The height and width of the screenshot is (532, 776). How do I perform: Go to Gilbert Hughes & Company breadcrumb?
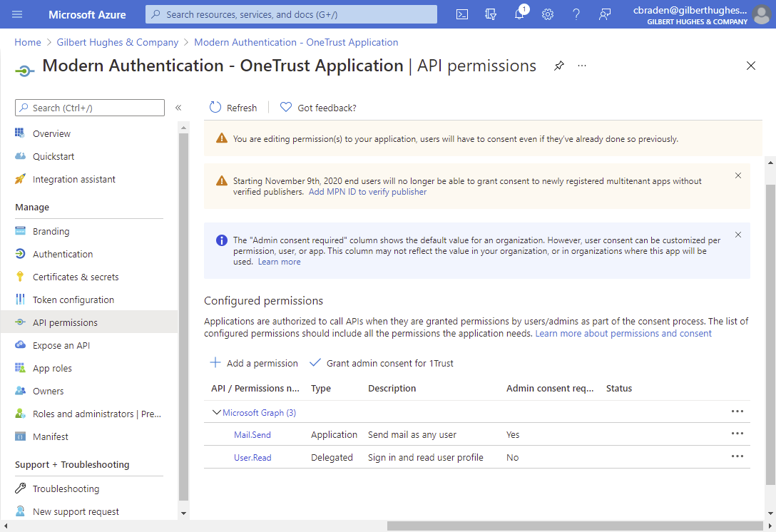pos(117,42)
